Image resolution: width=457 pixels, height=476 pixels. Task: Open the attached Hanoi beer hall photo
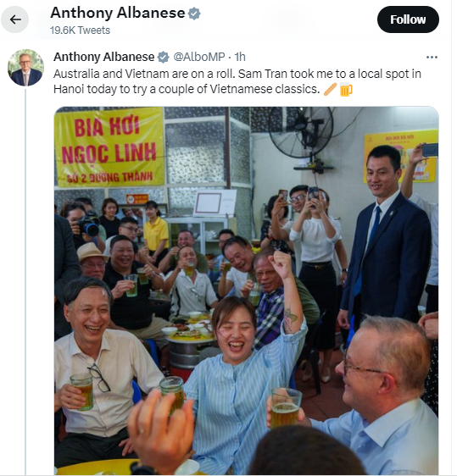coord(247,291)
